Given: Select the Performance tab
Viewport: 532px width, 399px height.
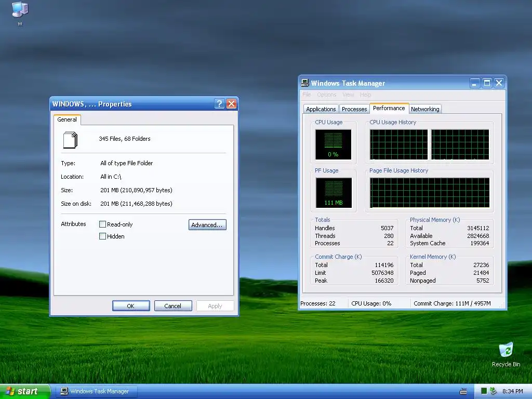Looking at the screenshot, I should pyautogui.click(x=389, y=108).
